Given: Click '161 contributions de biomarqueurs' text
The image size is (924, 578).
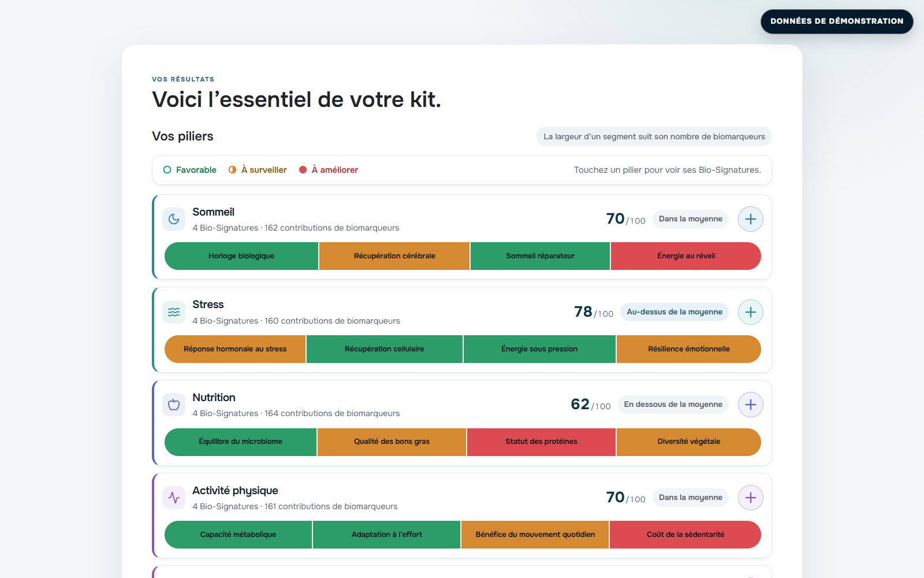Looking at the screenshot, I should click(331, 507).
